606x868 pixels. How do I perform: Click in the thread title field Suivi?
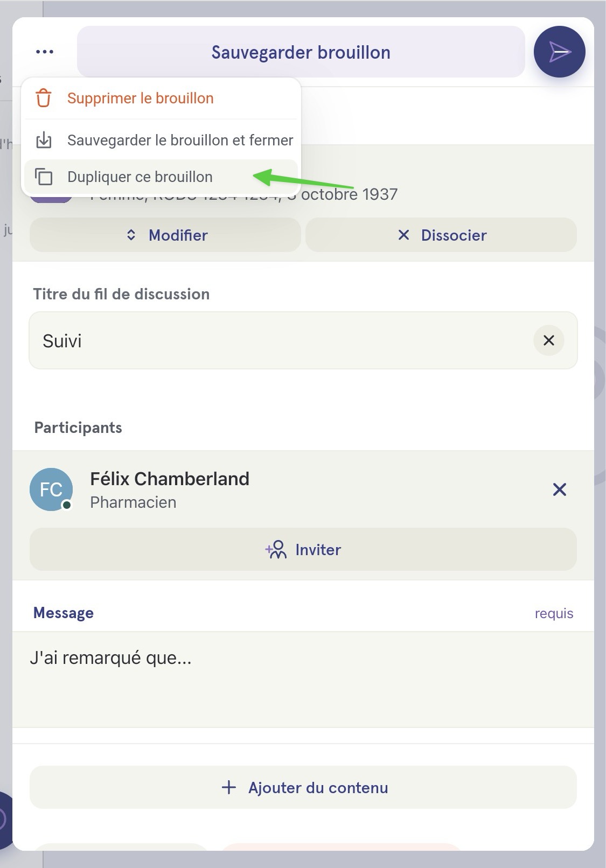pos(280,340)
